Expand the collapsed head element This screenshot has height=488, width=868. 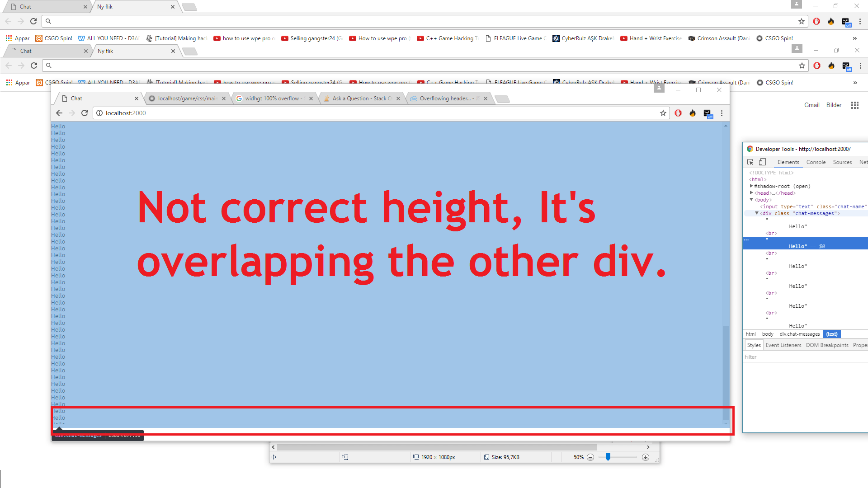click(x=751, y=193)
